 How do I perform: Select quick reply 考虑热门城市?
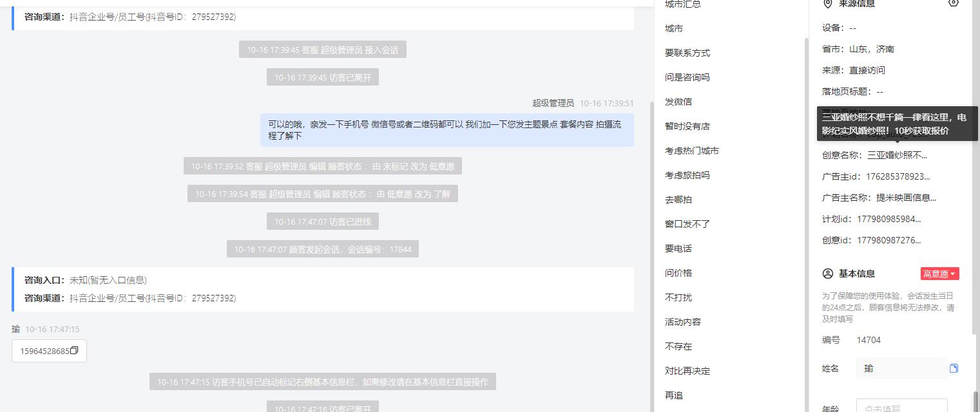click(x=692, y=151)
